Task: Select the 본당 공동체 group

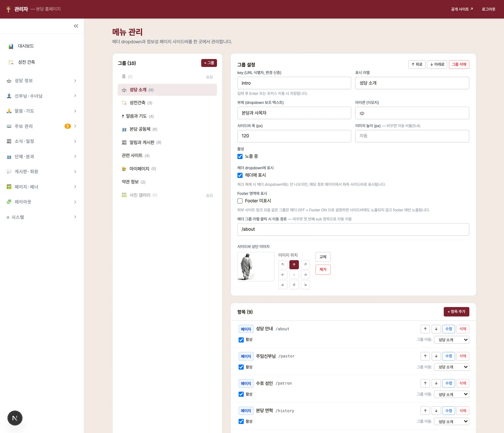Action: click(x=167, y=129)
